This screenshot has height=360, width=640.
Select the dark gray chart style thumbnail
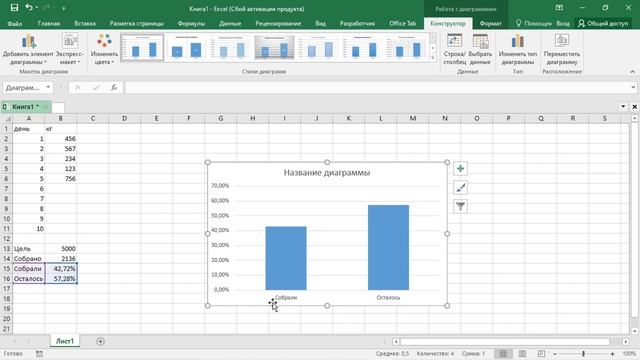274,47
